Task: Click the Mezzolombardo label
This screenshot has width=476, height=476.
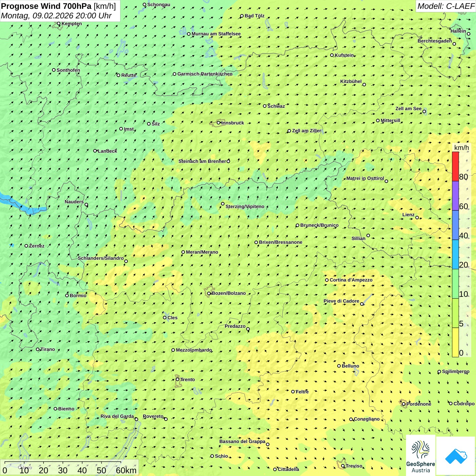Action: coord(194,350)
